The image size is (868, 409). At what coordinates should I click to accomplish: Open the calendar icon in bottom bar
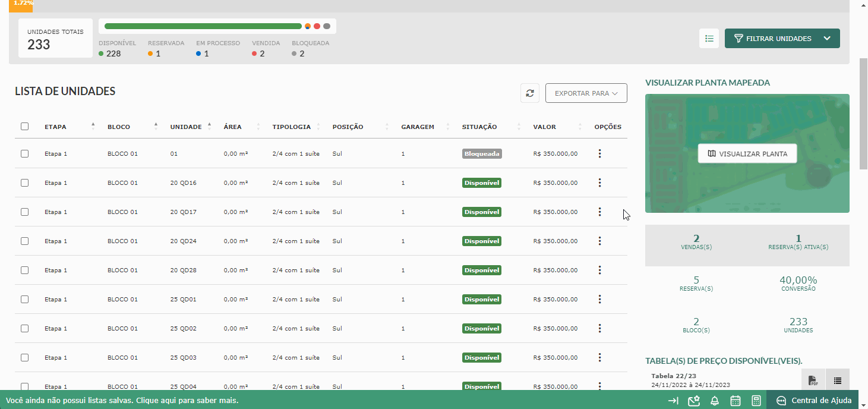point(736,401)
